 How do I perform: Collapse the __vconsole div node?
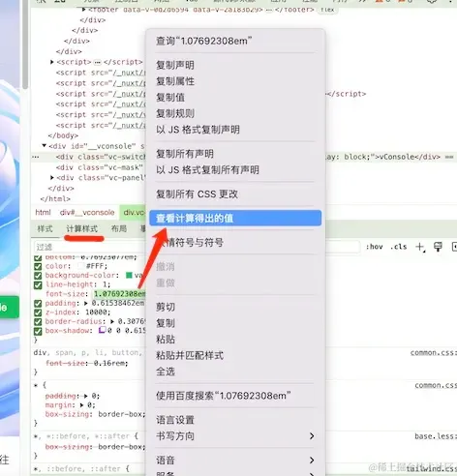pyautogui.click(x=45, y=146)
